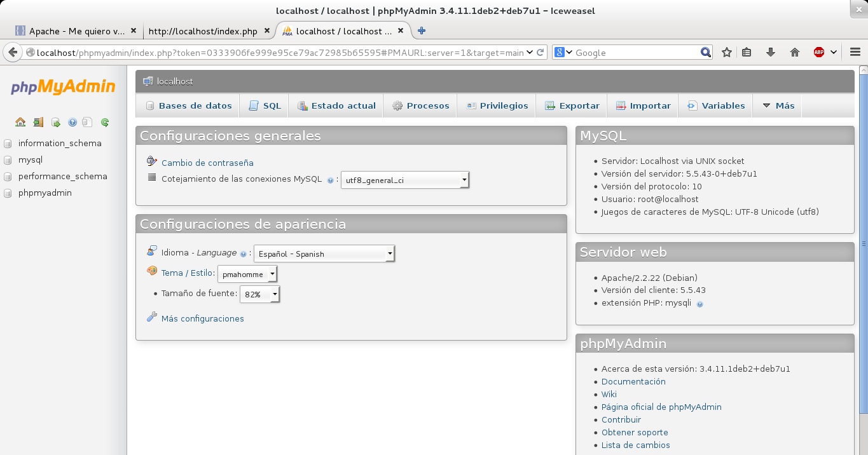Image resolution: width=868 pixels, height=455 pixels.
Task: Open the Español - Spanish language dropdown
Action: click(324, 254)
